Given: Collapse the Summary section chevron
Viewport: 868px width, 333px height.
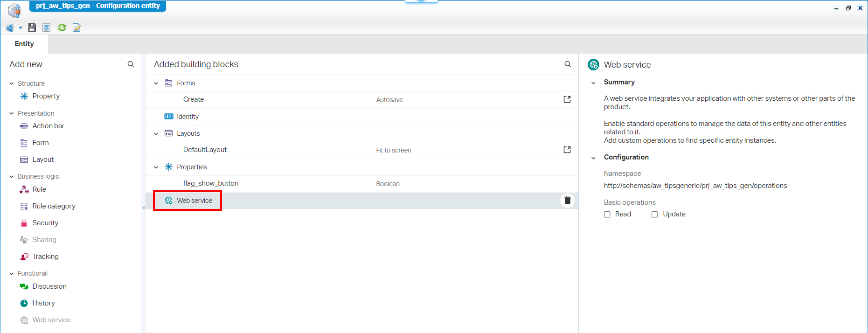Looking at the screenshot, I should [x=593, y=83].
